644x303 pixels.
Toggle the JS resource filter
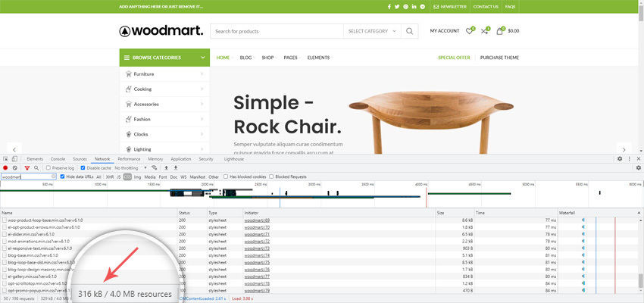119,176
